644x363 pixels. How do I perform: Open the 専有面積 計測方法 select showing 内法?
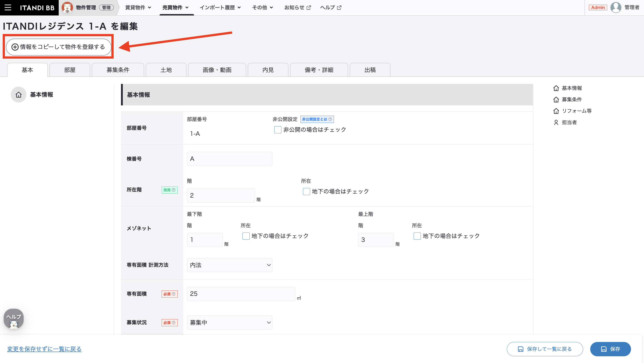click(x=229, y=265)
